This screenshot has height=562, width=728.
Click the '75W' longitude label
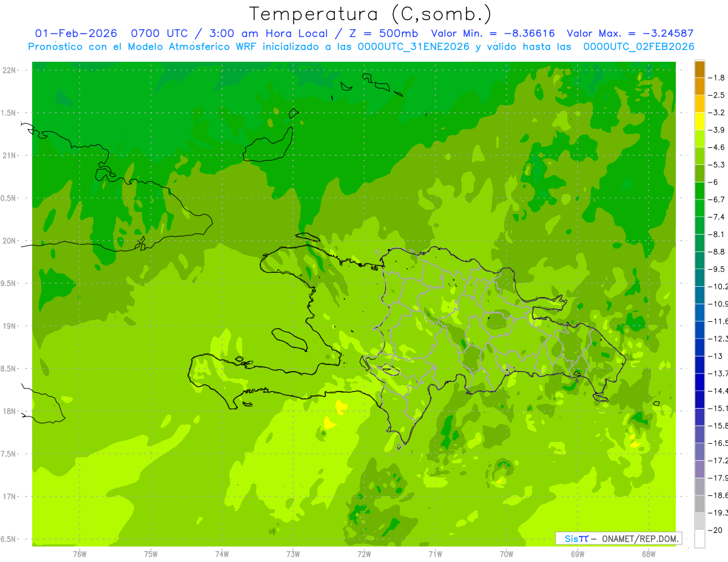pos(151,554)
